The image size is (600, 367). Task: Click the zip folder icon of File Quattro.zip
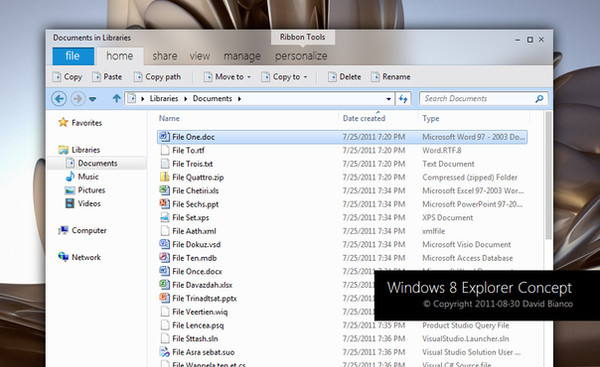coord(165,177)
